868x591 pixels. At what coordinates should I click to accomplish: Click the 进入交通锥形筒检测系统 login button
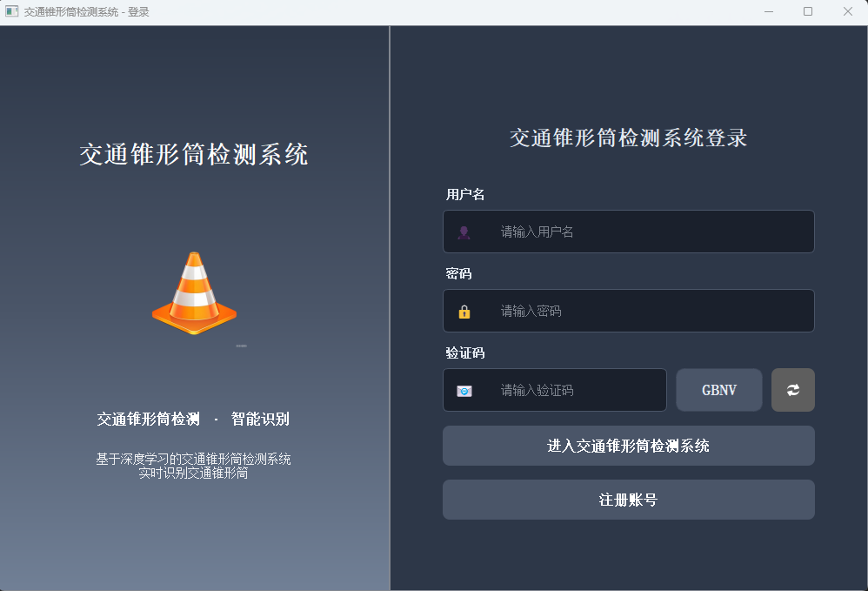(x=628, y=445)
